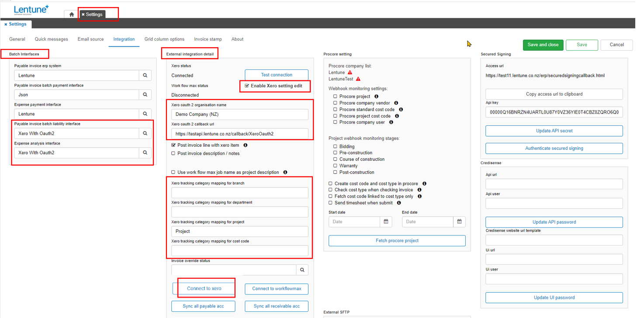Open lookup for Expense payment interface
Image resolution: width=644 pixels, height=318 pixels.
point(145,114)
